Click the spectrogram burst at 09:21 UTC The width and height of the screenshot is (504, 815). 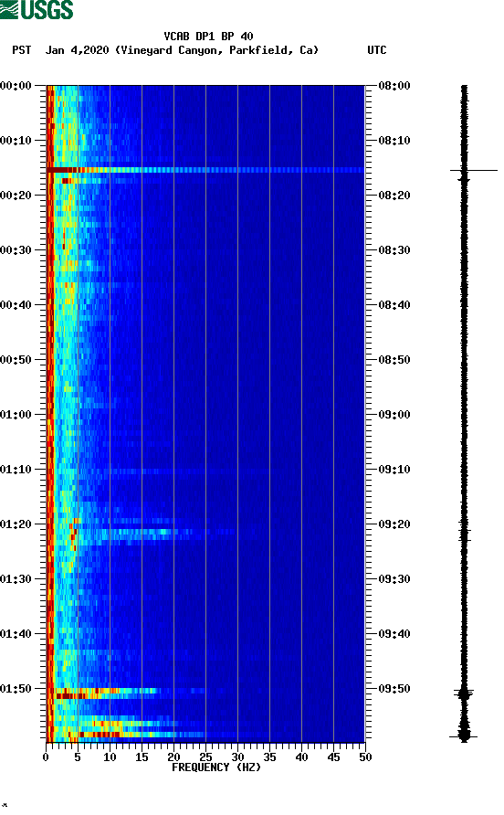pos(141,533)
